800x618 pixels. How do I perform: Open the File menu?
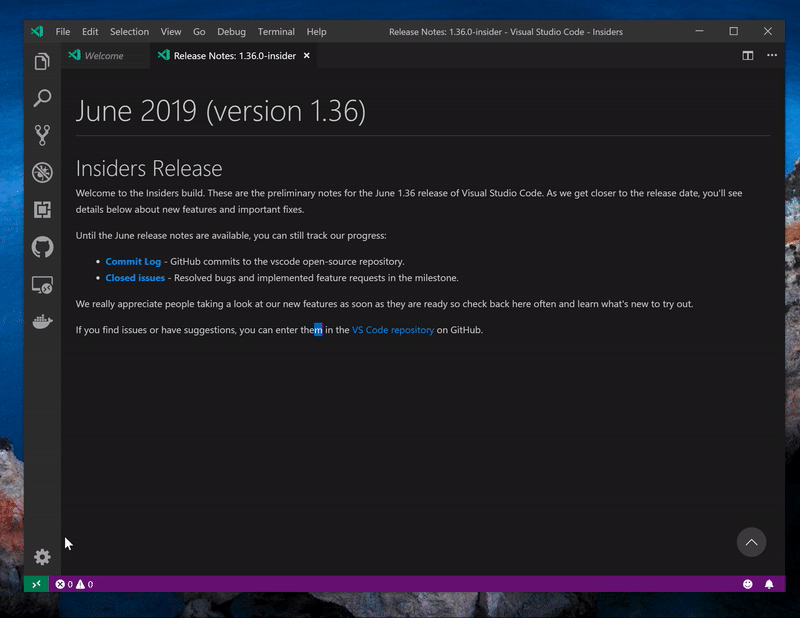63,32
